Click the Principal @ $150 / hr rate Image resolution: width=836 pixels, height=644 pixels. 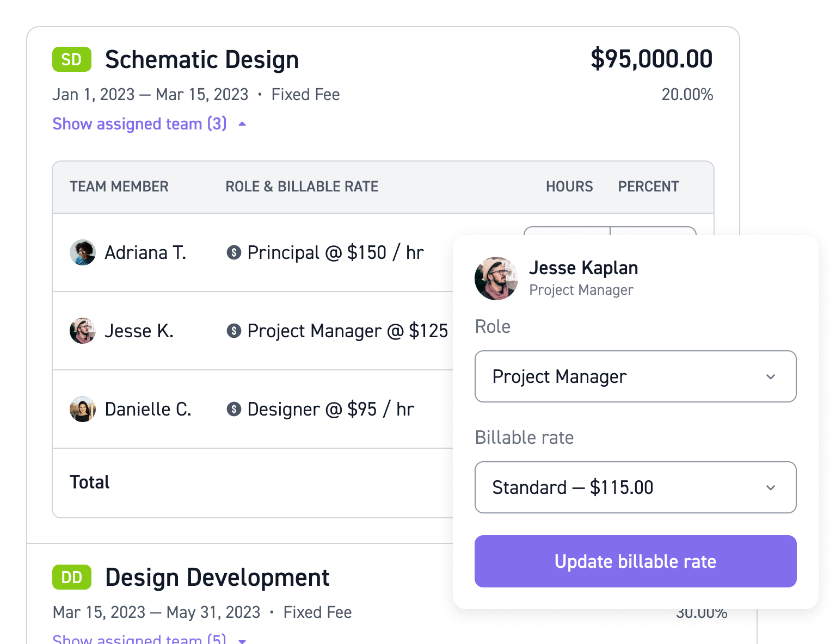[x=335, y=252]
